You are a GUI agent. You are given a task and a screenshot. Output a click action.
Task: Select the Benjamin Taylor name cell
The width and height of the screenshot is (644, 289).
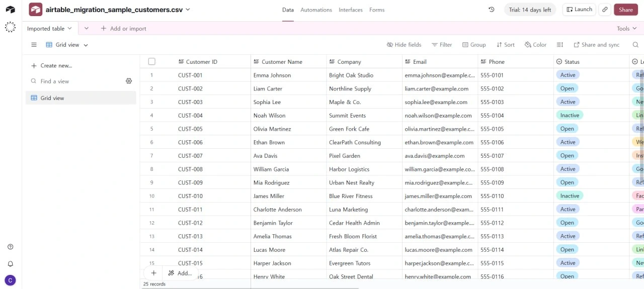[288, 223]
